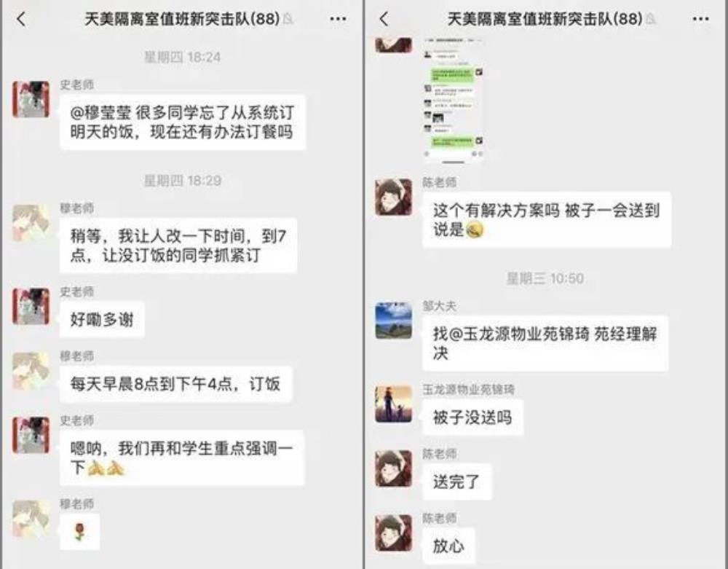Open the three-dots menu in right chat
Screen dimensions: 728x569
700,19
